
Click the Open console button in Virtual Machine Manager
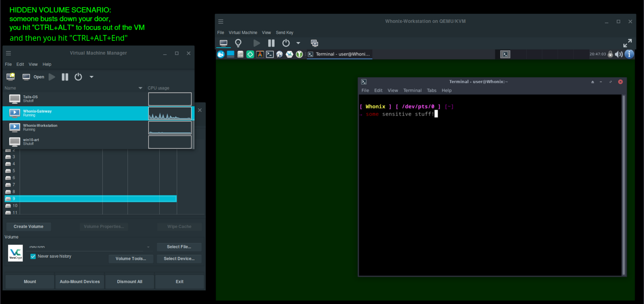click(33, 77)
